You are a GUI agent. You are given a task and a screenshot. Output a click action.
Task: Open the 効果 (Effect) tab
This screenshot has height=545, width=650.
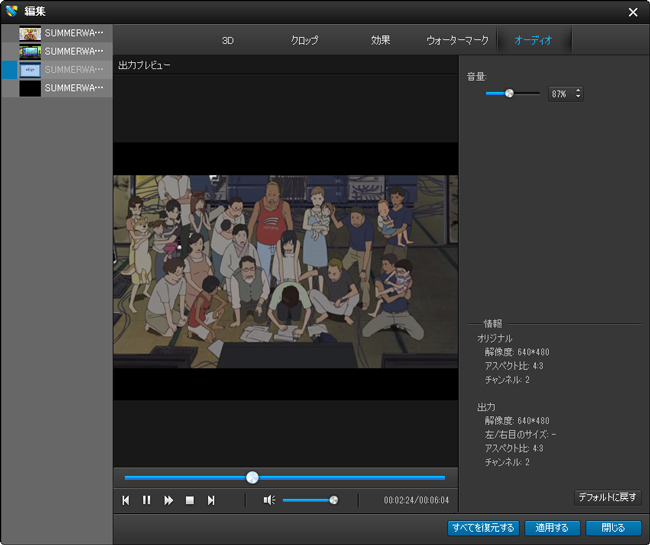coord(381,41)
